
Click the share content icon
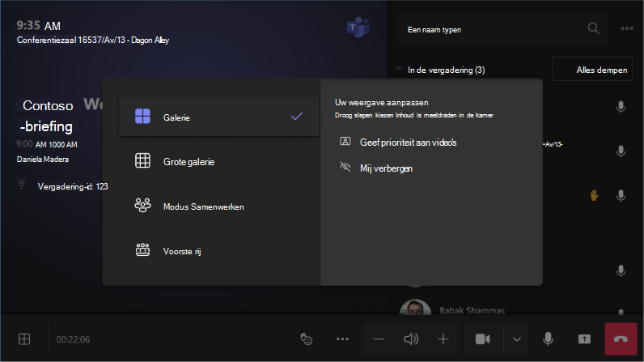[x=584, y=339]
